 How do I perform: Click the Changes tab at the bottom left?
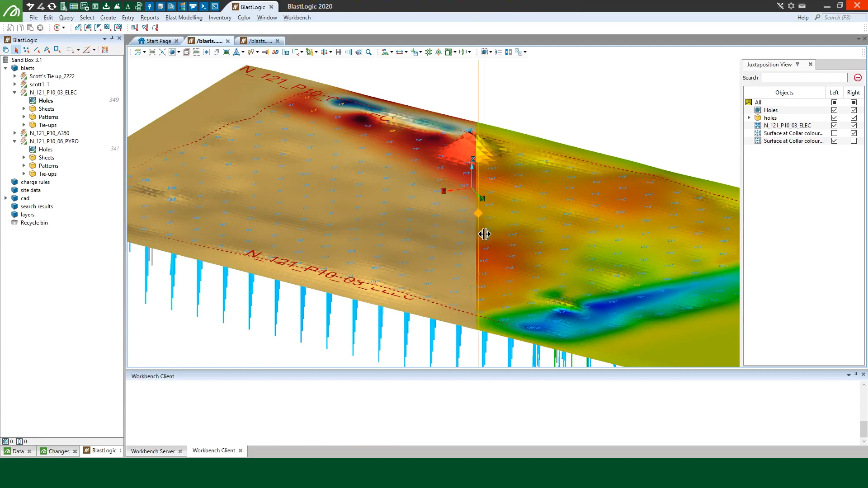pos(58,451)
